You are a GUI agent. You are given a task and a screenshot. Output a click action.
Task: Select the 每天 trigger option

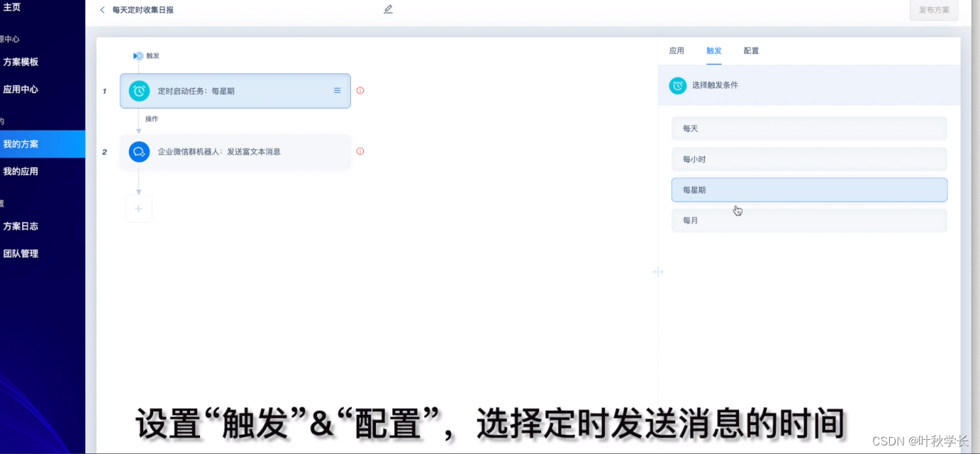(809, 128)
